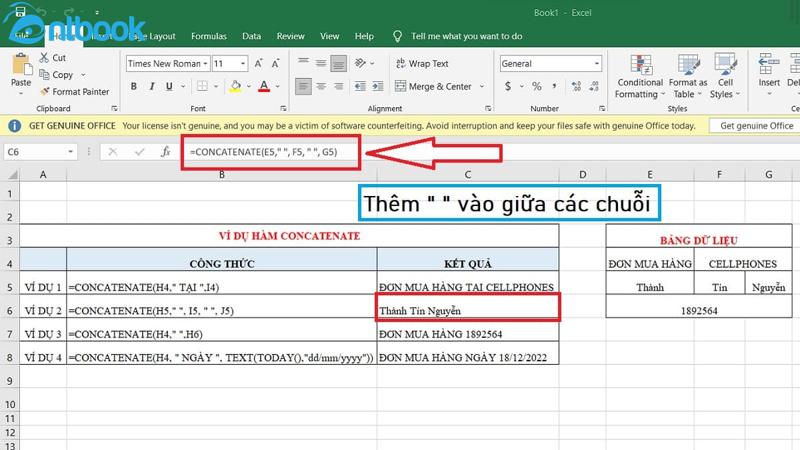Open the Data ribbon tab
800x450 pixels.
pyautogui.click(x=252, y=36)
